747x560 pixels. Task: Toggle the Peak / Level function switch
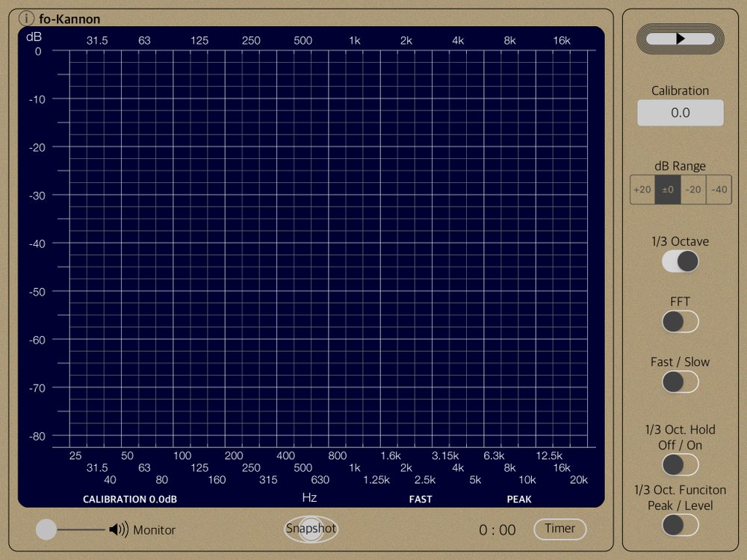point(680,525)
